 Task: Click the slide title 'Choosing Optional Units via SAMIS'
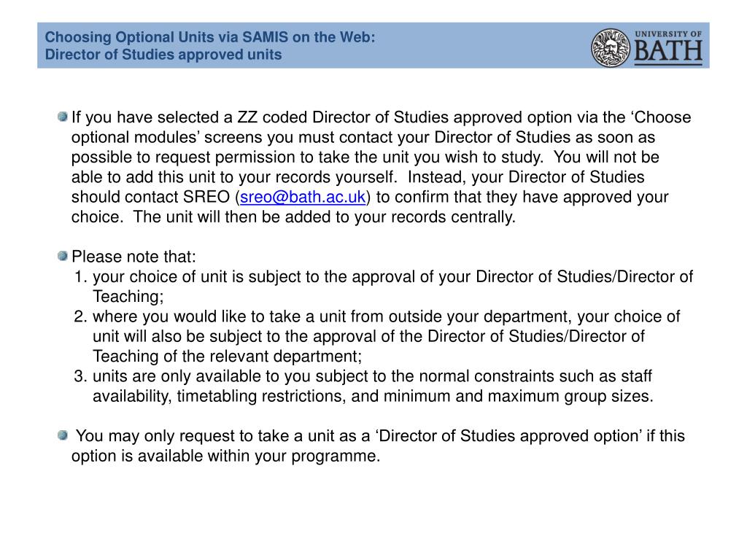tap(210, 37)
